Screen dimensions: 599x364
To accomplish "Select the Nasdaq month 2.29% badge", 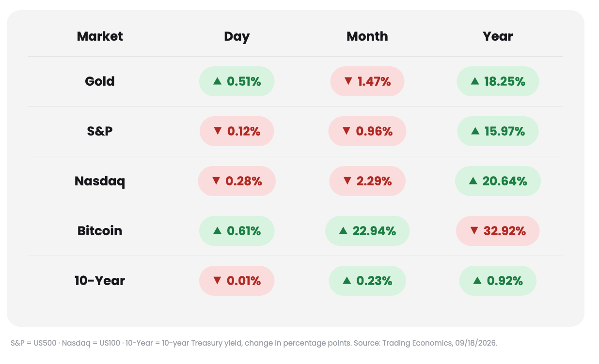I will click(x=367, y=181).
